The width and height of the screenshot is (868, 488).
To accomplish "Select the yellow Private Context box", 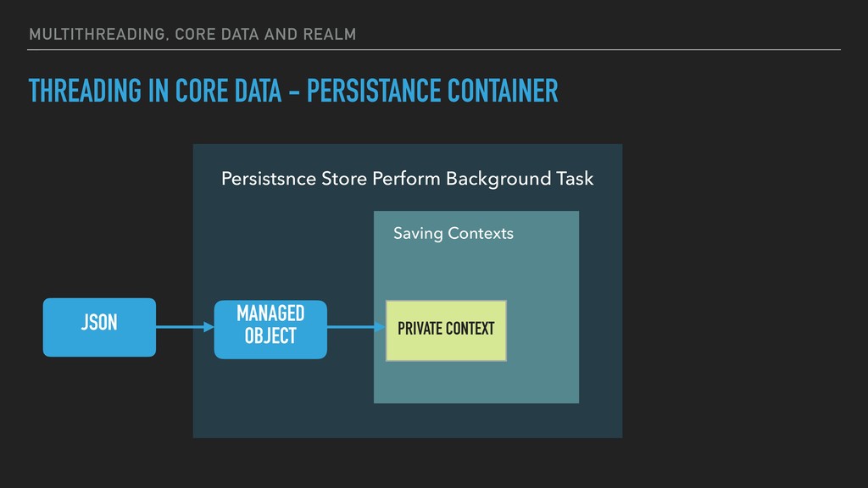I will tap(446, 330).
